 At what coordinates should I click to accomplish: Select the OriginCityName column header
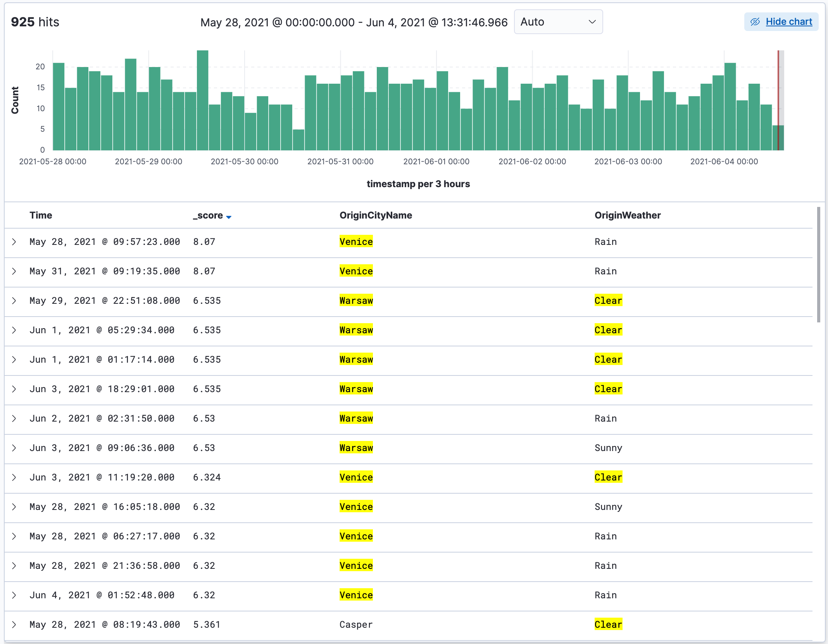coord(376,215)
